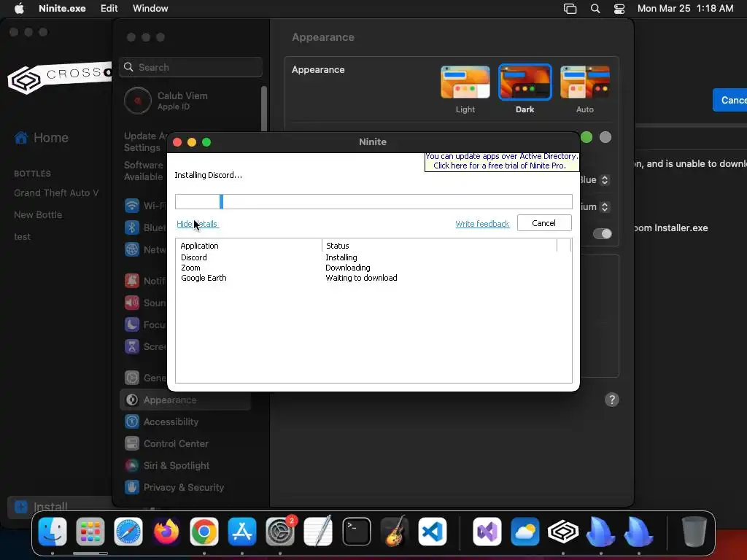747x560 pixels.
Task: Open the App Store dock icon
Action: click(x=242, y=532)
